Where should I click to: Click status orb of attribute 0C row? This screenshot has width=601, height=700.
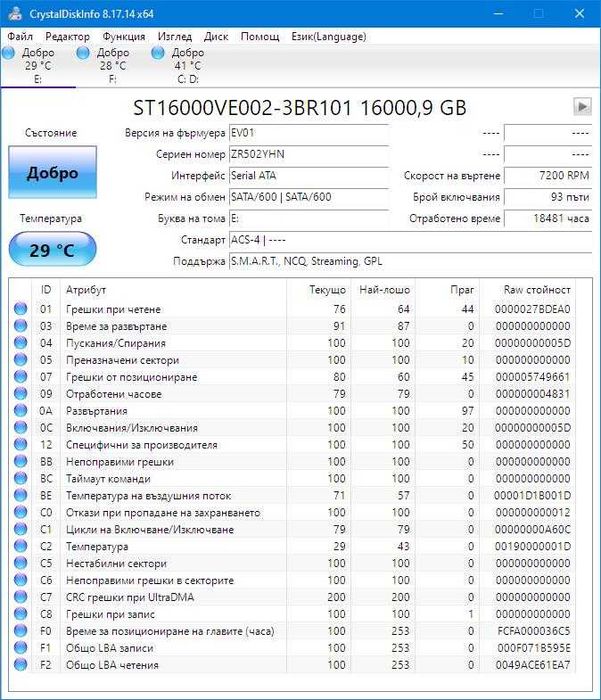tap(21, 428)
